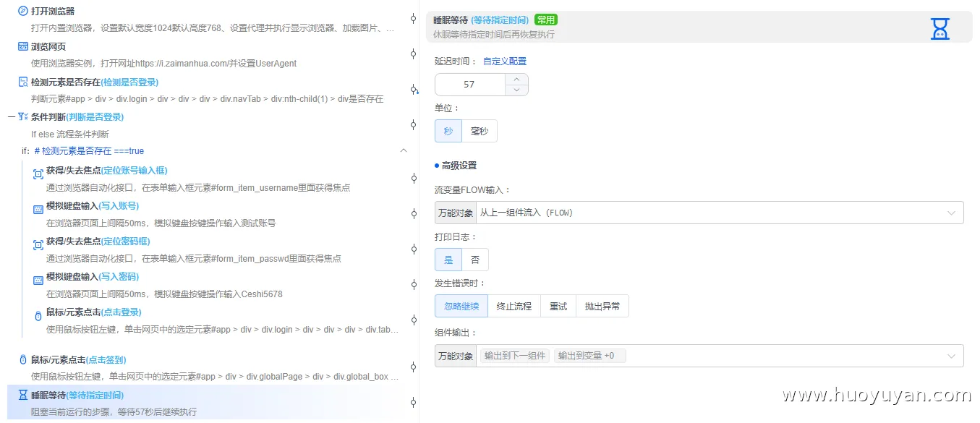Click the connector node beside 写入账号 step
This screenshot has width=980, height=423.
(x=413, y=214)
